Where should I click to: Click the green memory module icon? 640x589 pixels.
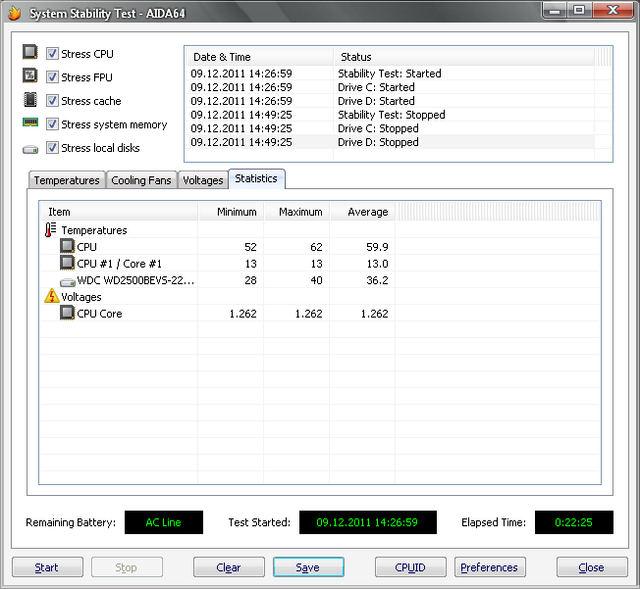tap(30, 124)
